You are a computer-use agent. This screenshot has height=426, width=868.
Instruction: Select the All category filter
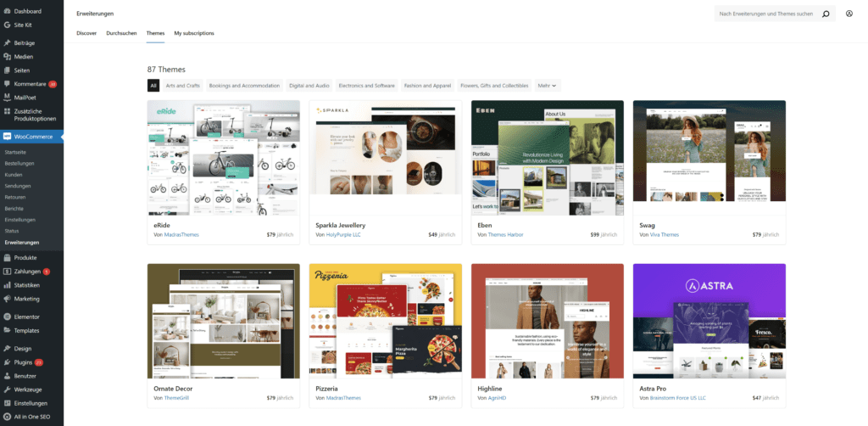153,86
